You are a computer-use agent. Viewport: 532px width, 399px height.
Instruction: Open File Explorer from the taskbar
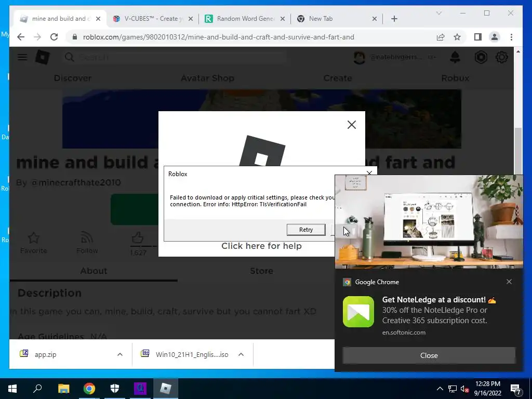(63, 389)
